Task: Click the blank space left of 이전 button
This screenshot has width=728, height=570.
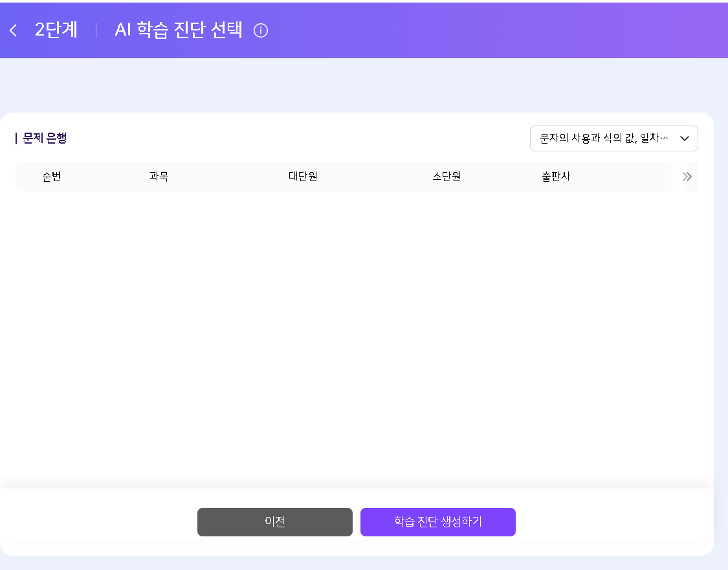Action: [97, 522]
